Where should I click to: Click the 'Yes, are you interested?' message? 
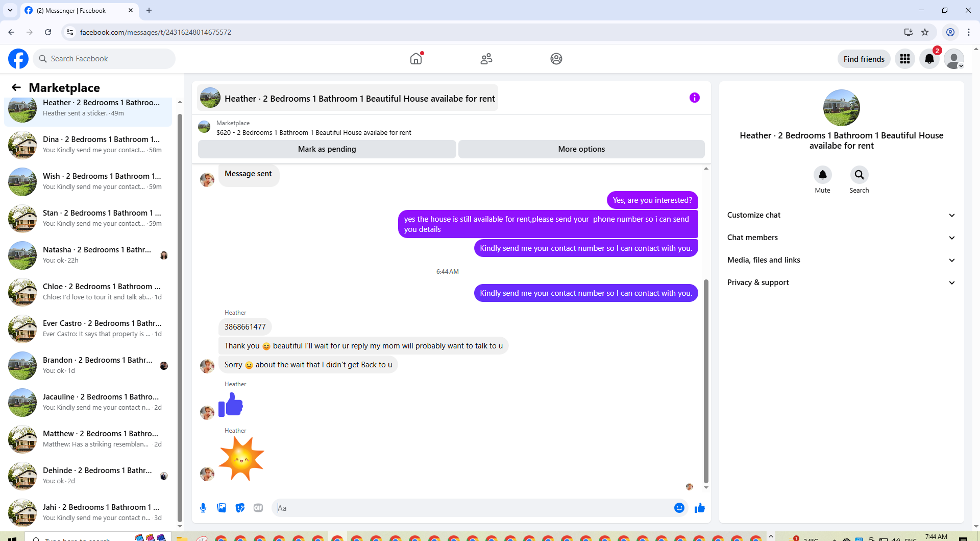tap(652, 200)
